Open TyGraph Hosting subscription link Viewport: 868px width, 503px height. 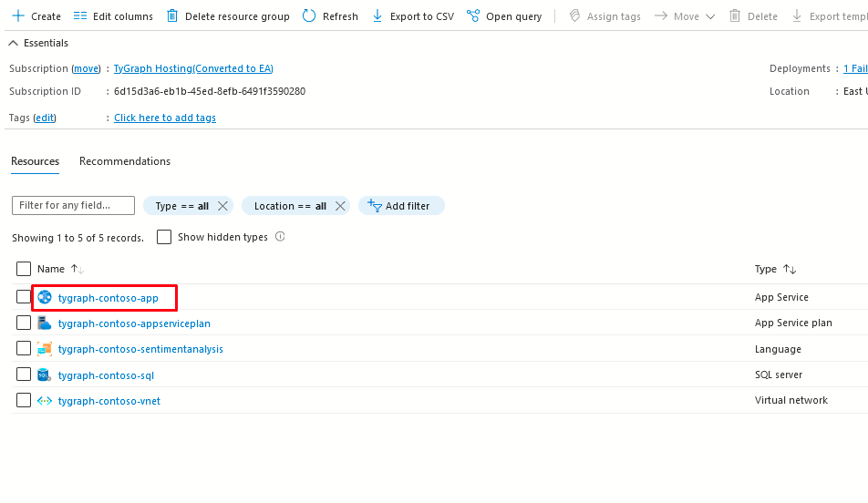193,68
